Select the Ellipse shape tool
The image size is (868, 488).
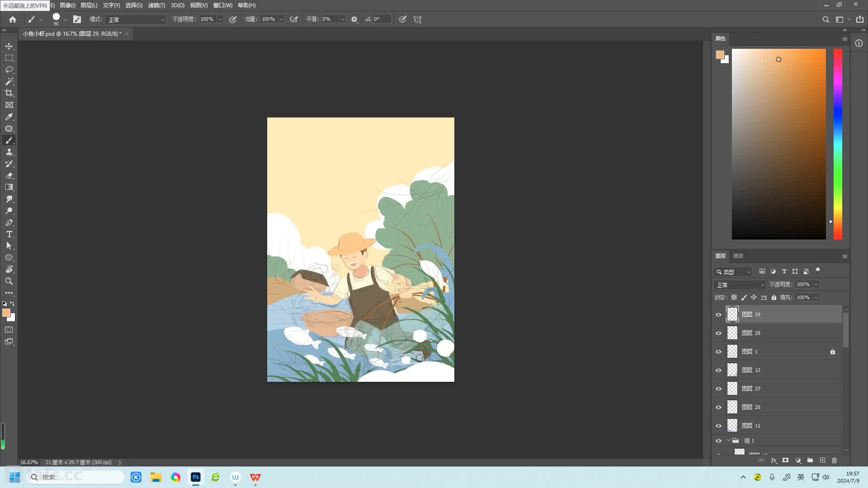(x=9, y=258)
